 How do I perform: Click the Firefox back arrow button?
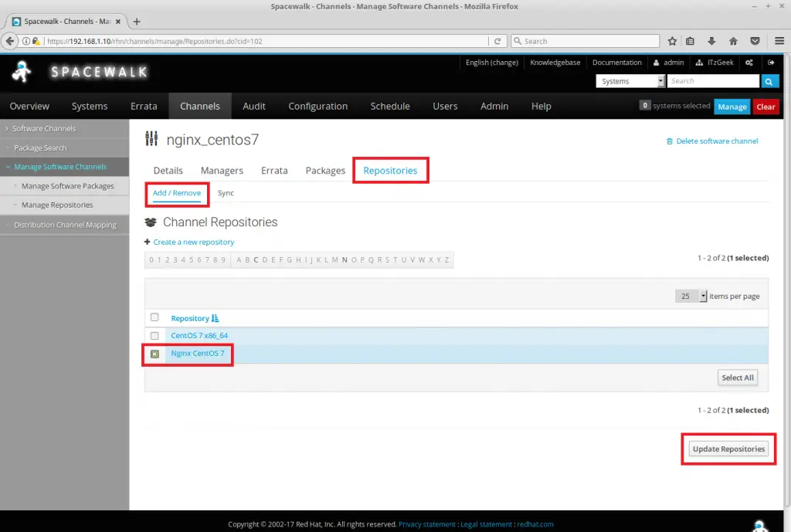9,42
